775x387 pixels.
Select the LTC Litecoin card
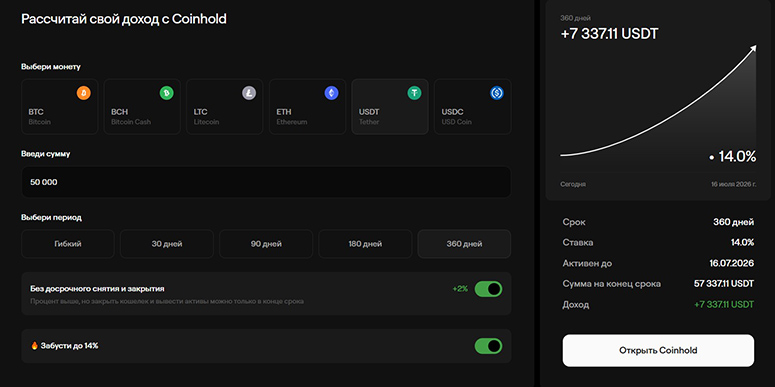click(224, 107)
